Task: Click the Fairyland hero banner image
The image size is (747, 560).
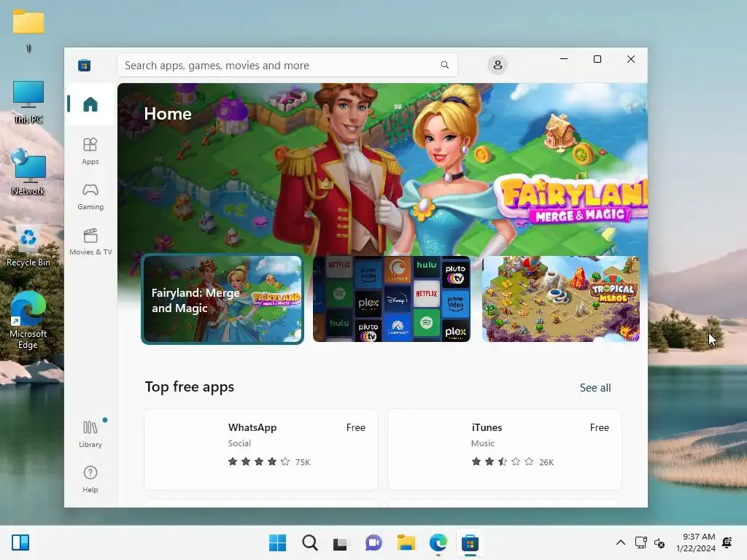Action: [382, 169]
